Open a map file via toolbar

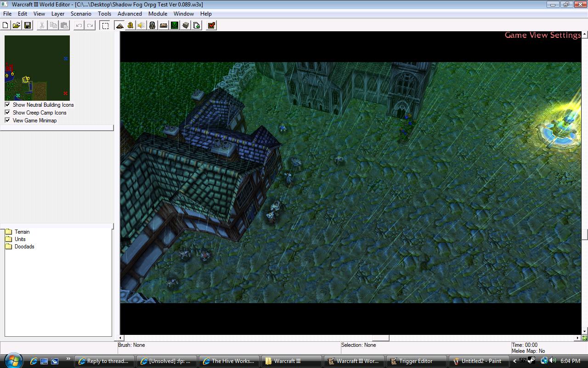16,25
